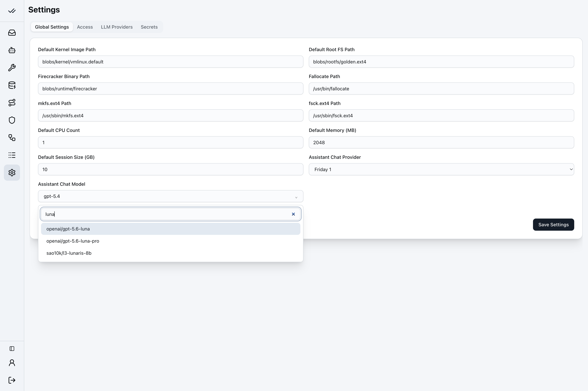Open the inbox icon in sidebar

[12, 33]
